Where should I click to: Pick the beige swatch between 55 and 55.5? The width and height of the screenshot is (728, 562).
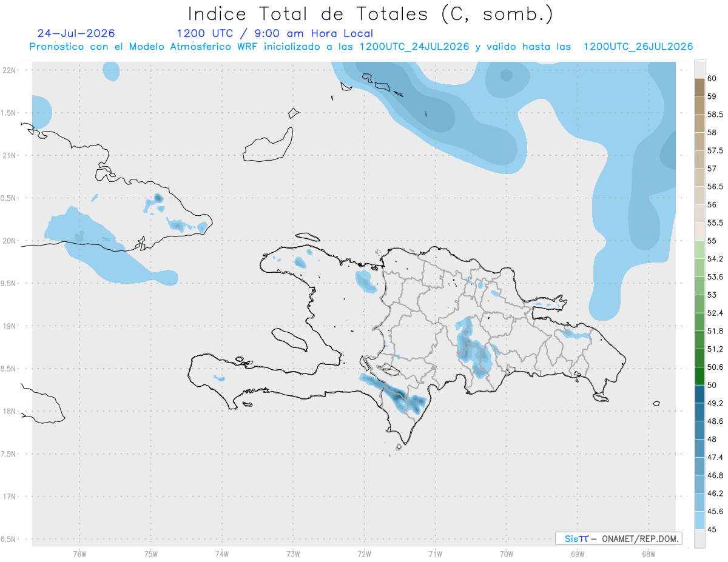(699, 232)
